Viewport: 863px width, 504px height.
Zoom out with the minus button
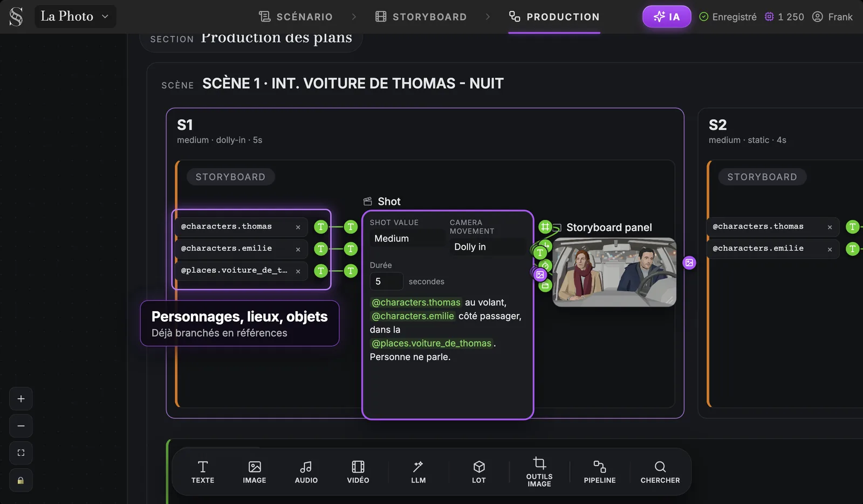21,426
